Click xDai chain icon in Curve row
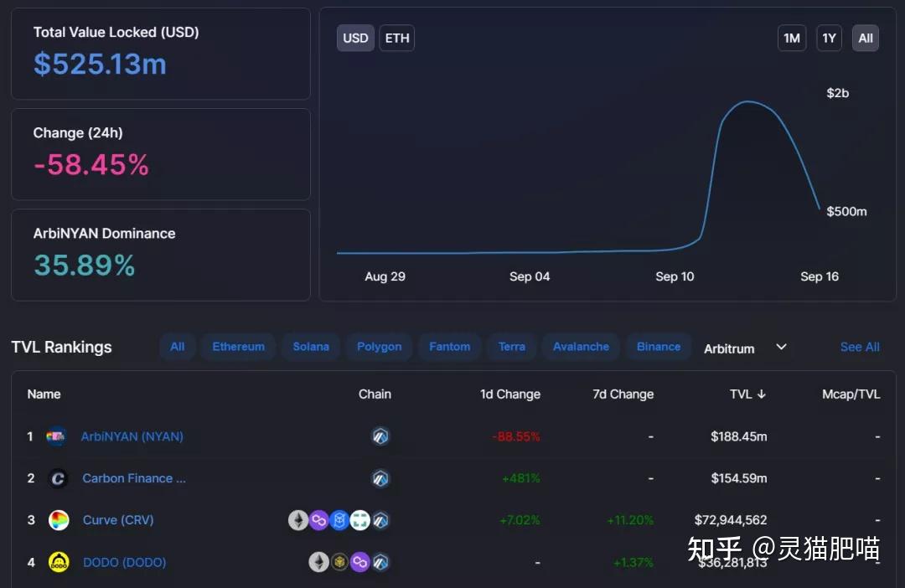Image resolution: width=905 pixels, height=588 pixels. click(x=359, y=520)
